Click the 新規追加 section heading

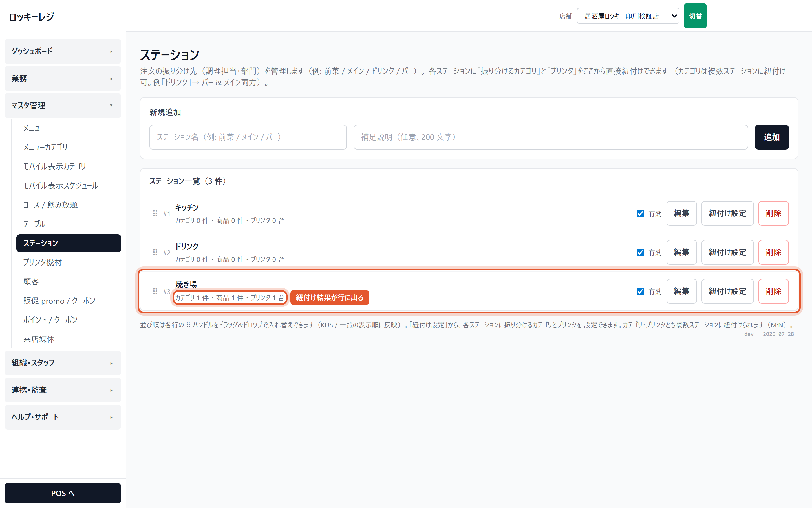(x=165, y=113)
